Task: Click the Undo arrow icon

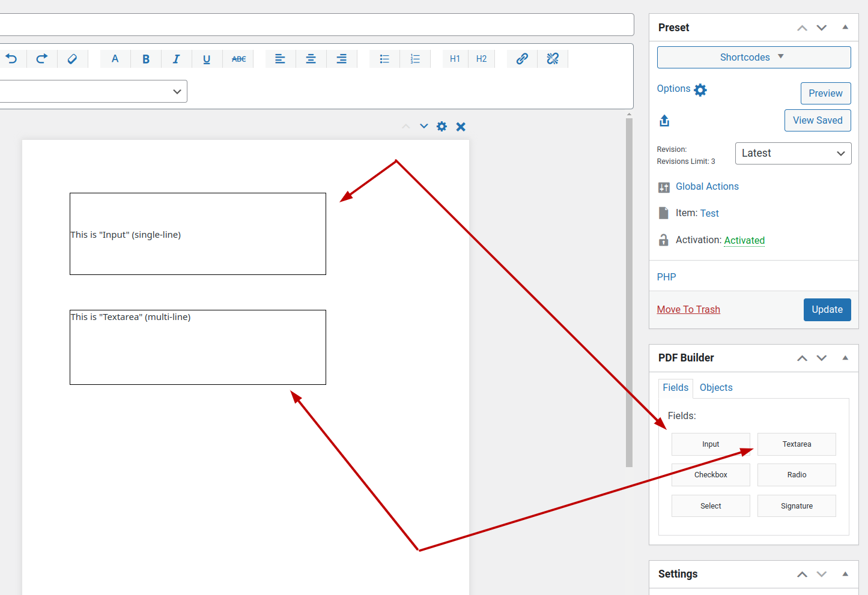Action: click(11, 59)
